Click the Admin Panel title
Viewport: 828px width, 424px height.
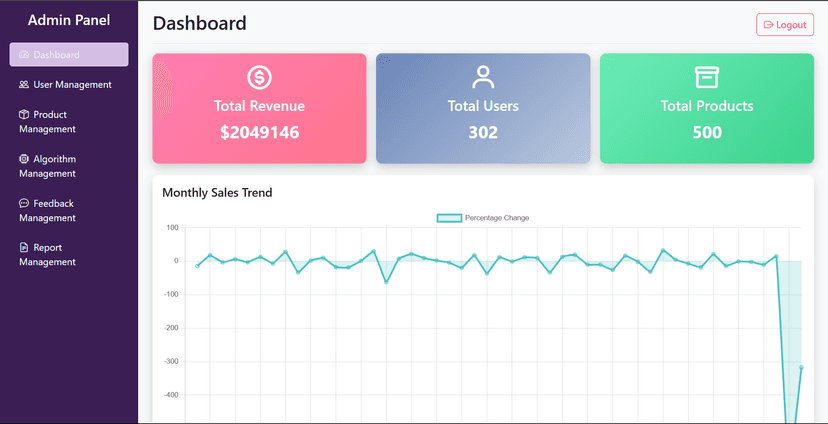tap(69, 20)
